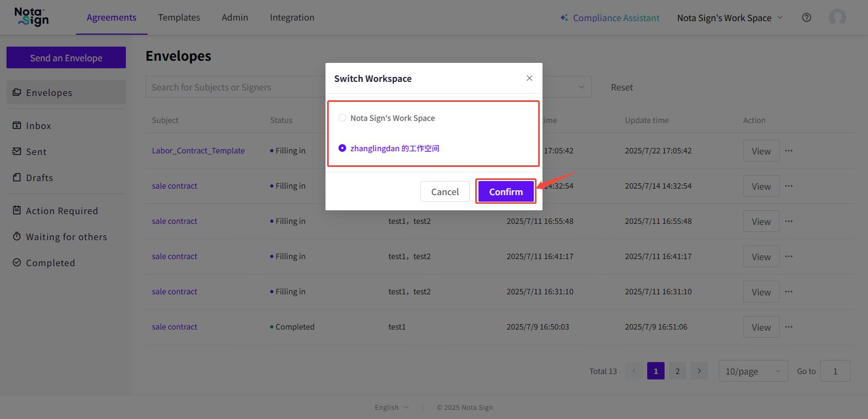Viewport: 868px width, 419px height.
Task: Open more options for Labor_Contract_Template row
Action: [x=789, y=151]
